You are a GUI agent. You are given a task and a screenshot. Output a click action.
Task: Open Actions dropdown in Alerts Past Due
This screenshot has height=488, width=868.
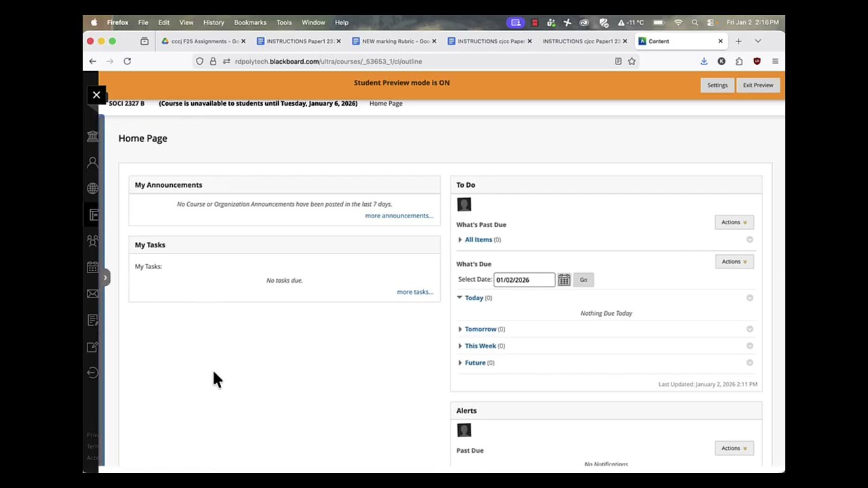[734, 448]
